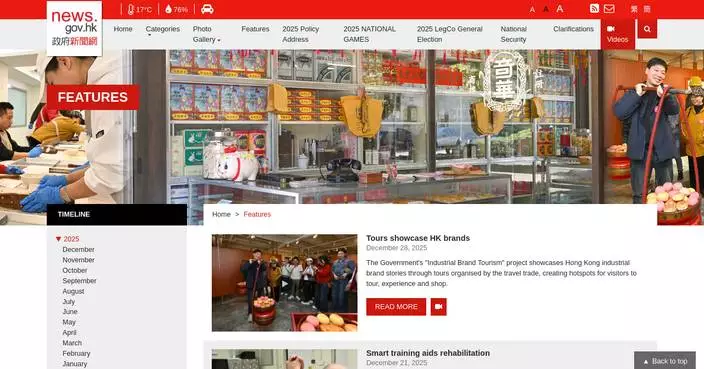Open the traffic car icon
This screenshot has height=369, width=704.
point(207,9)
